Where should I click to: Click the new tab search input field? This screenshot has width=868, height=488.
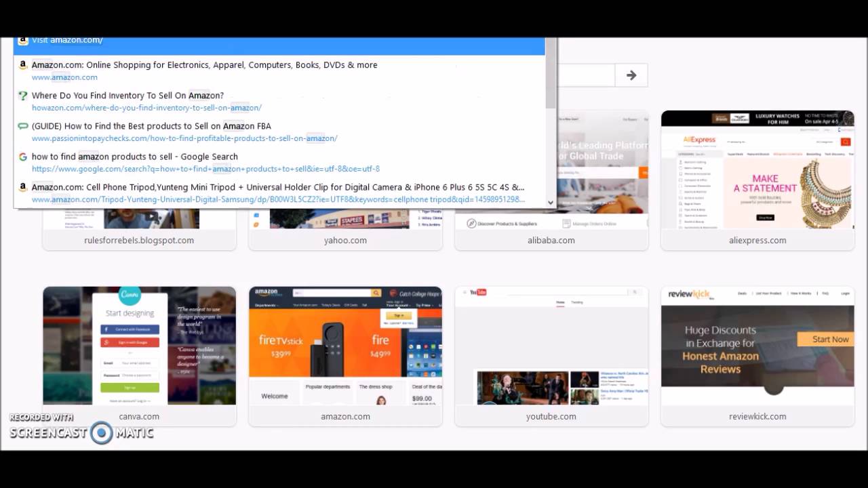coord(585,75)
